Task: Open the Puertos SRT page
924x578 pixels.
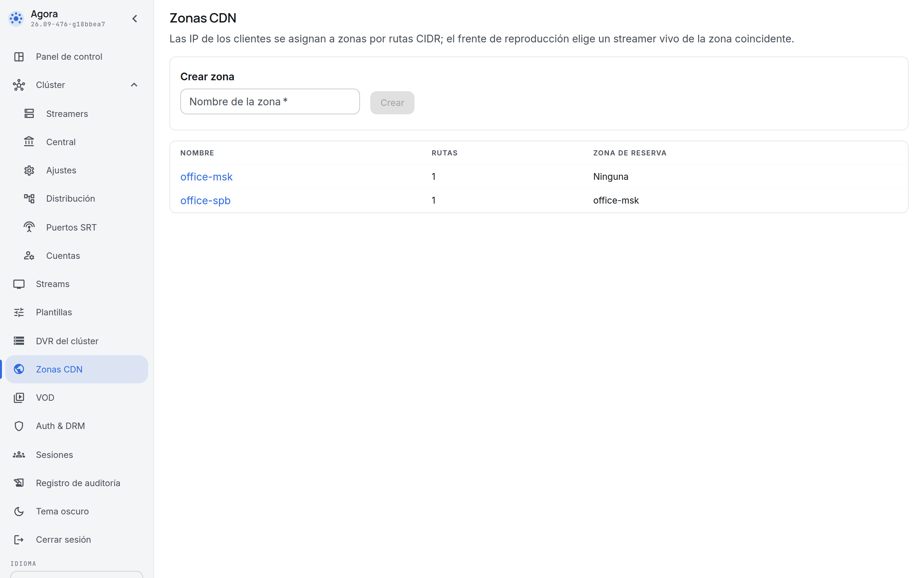Action: [77, 227]
